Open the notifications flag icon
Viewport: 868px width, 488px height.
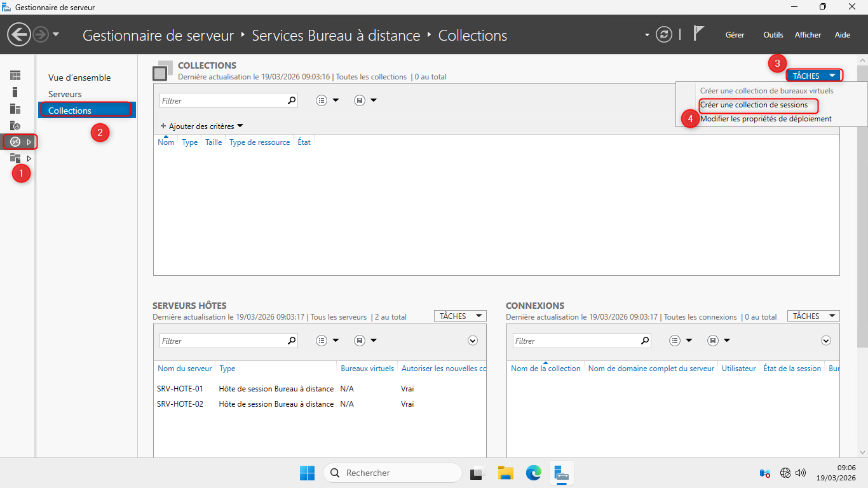pyautogui.click(x=699, y=34)
